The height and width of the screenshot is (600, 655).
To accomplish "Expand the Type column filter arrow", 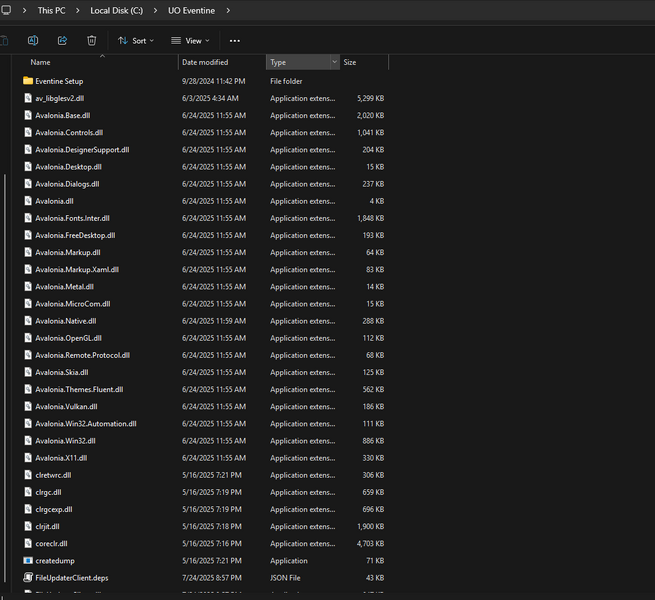I will [333, 62].
